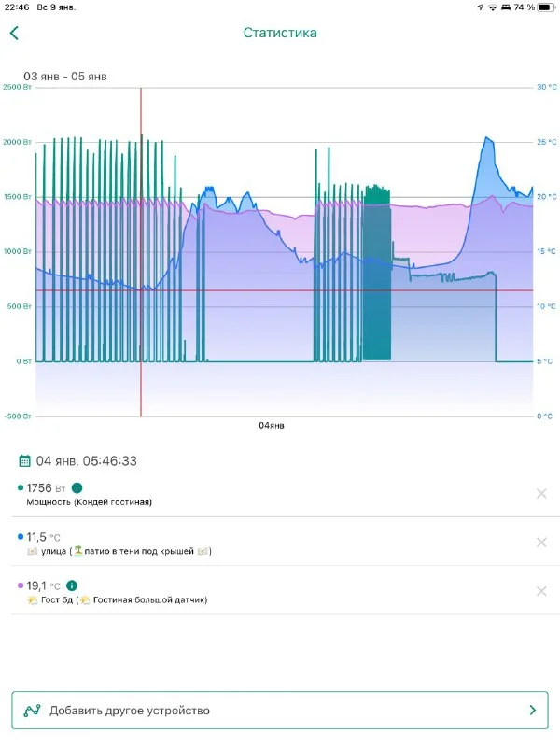
Task: Toggle blue outdoor temperature color dot
Action: pos(21,537)
